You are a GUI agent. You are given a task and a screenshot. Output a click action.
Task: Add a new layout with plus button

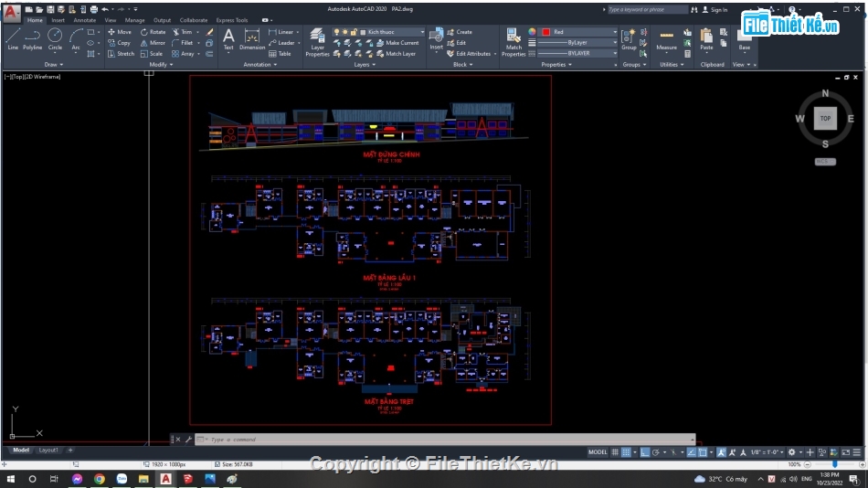click(x=70, y=451)
